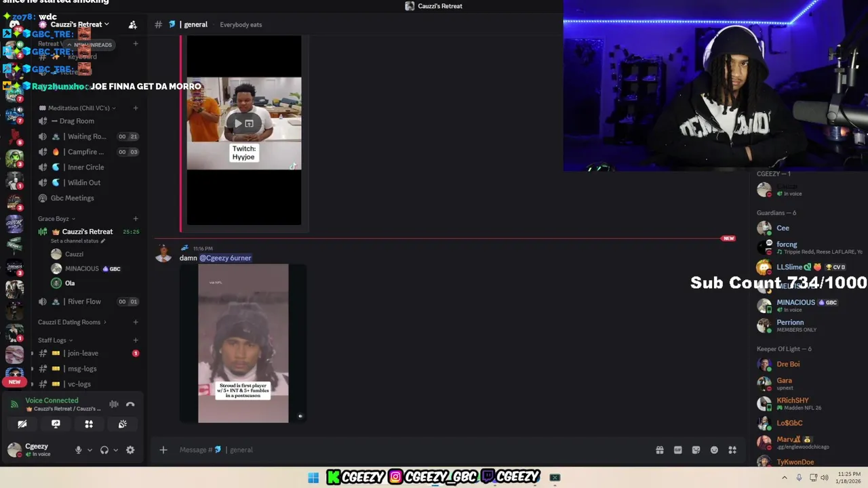Join the Waiting Room voice channel
This screenshot has height=488, width=868.
88,137
